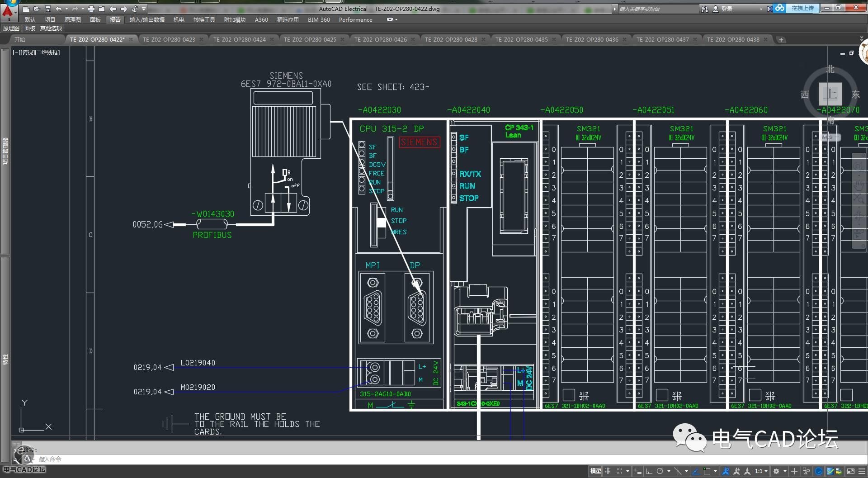Switch to the 报告 ribbon tab
Screen dimensions: 868x478
pos(115,20)
